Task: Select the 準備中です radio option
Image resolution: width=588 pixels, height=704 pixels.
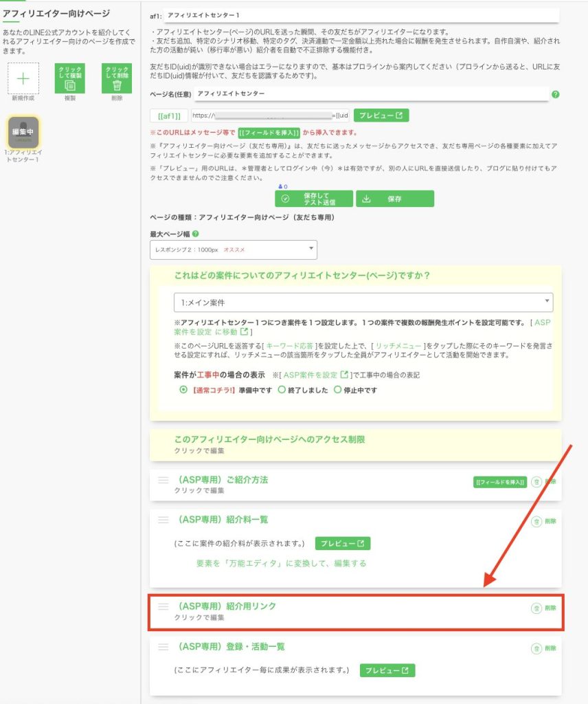Action: tap(184, 390)
